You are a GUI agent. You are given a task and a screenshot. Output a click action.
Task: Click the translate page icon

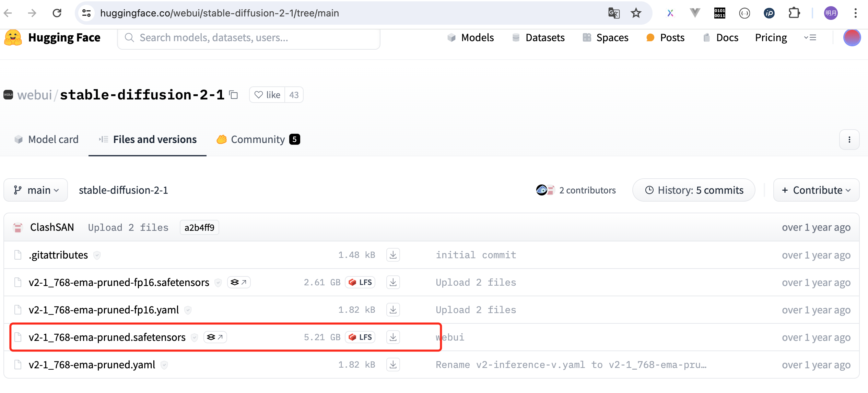(x=614, y=13)
